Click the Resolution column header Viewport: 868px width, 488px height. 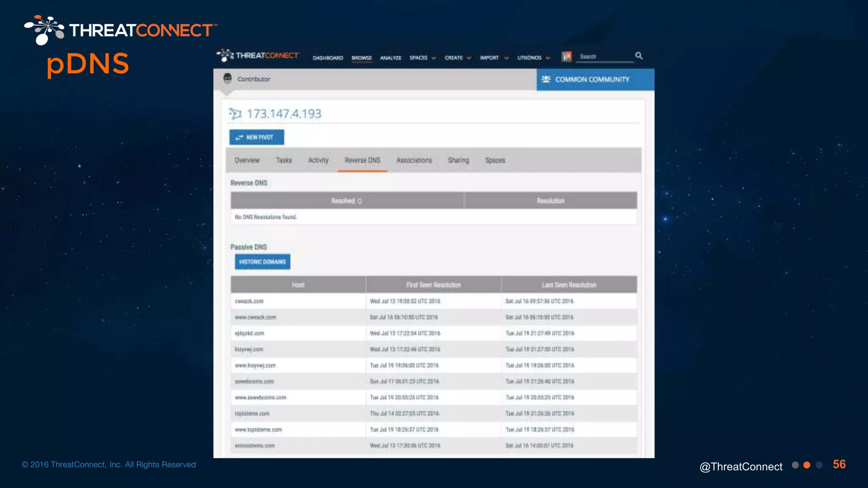tap(551, 201)
